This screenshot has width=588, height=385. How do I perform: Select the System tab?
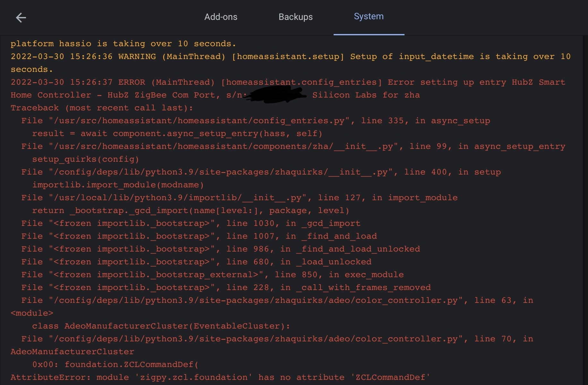point(369,16)
